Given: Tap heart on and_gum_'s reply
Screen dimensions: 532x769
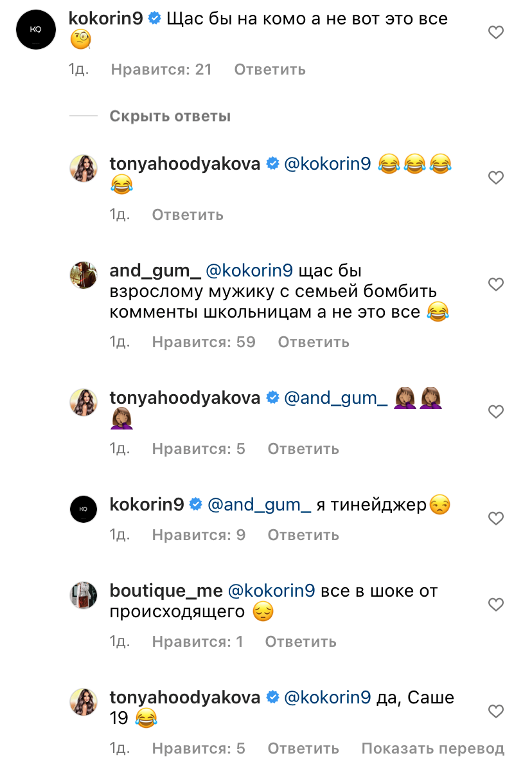Looking at the screenshot, I should [x=496, y=284].
